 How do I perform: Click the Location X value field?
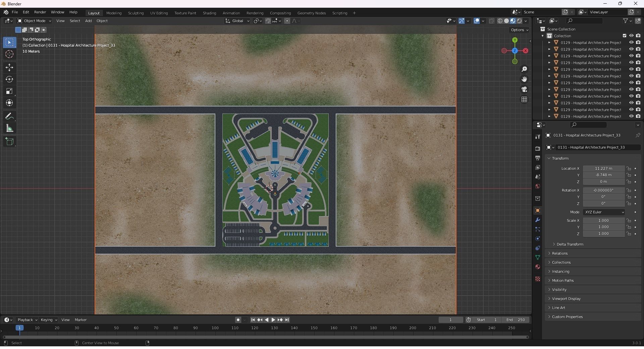click(603, 168)
